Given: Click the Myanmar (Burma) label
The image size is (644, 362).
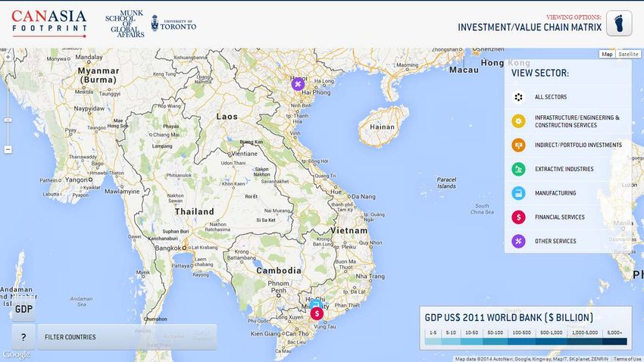Looking at the screenshot, I should click(x=98, y=75).
